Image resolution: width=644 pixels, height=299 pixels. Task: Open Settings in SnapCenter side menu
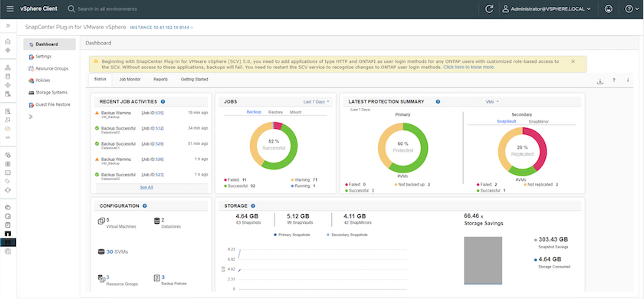pos(40,56)
